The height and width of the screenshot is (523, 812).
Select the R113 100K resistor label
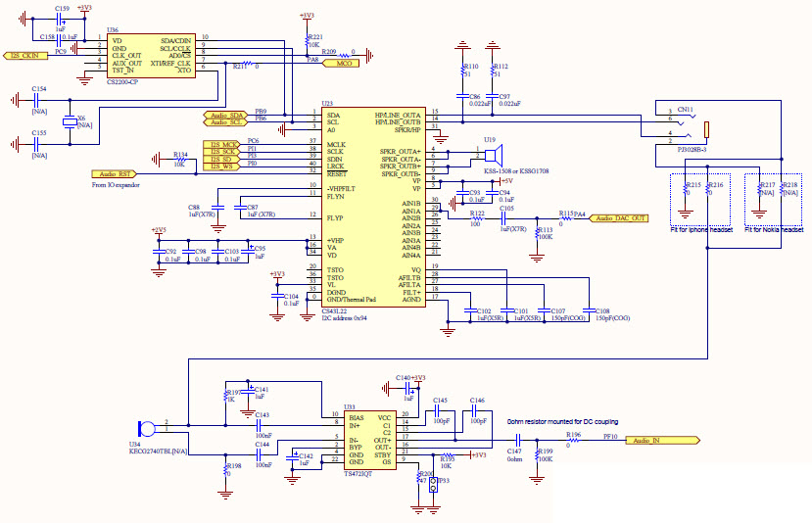[546, 233]
